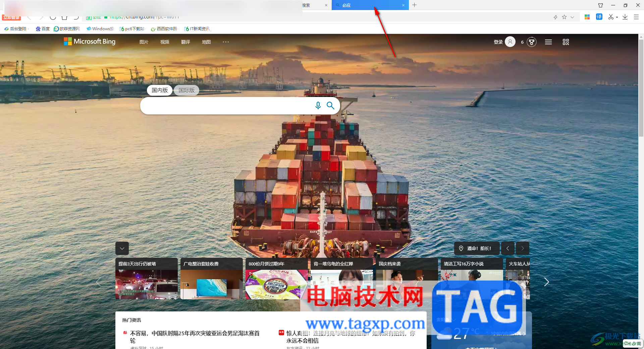644x349 pixels.
Task: Open a new tab with plus icon
Action: (x=415, y=5)
